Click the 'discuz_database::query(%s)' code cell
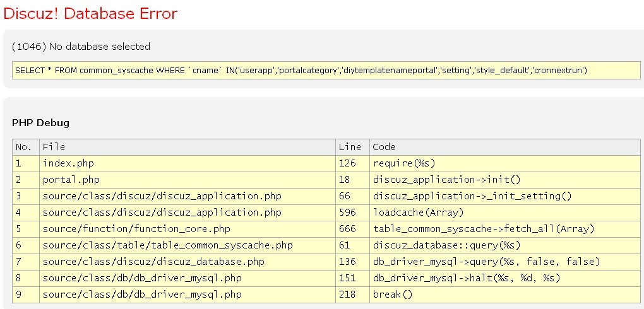 (x=504, y=245)
